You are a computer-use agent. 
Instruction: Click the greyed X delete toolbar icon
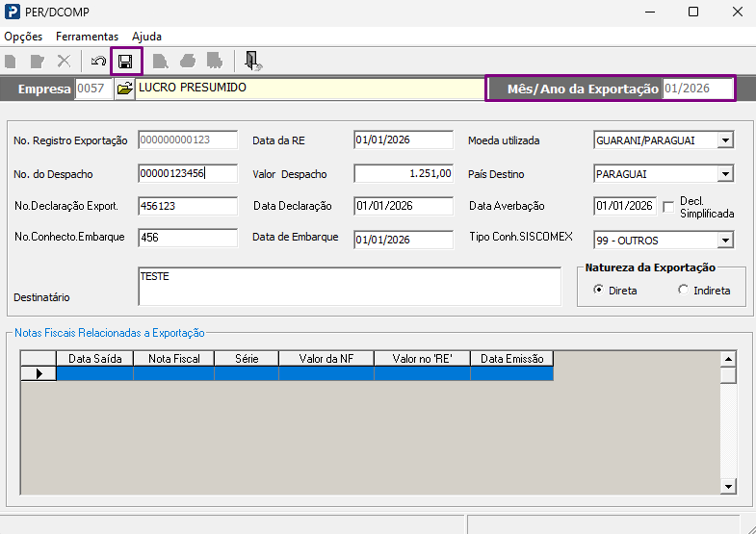point(65,62)
